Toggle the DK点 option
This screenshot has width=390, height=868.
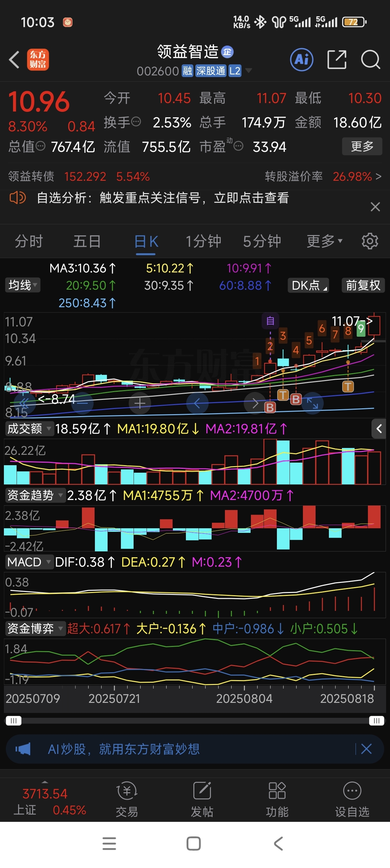(x=308, y=285)
